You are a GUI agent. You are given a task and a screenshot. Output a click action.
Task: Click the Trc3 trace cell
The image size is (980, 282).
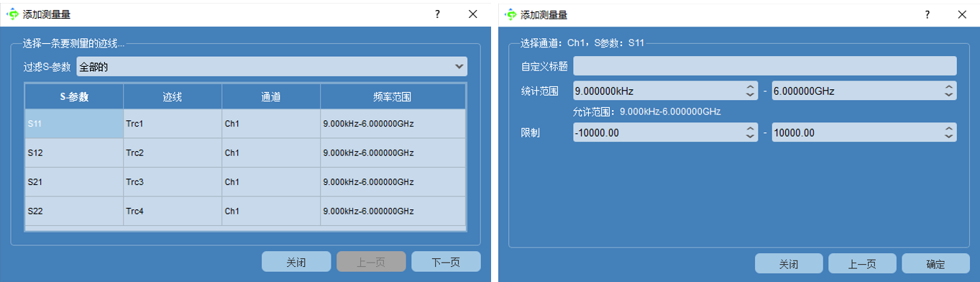(x=173, y=183)
